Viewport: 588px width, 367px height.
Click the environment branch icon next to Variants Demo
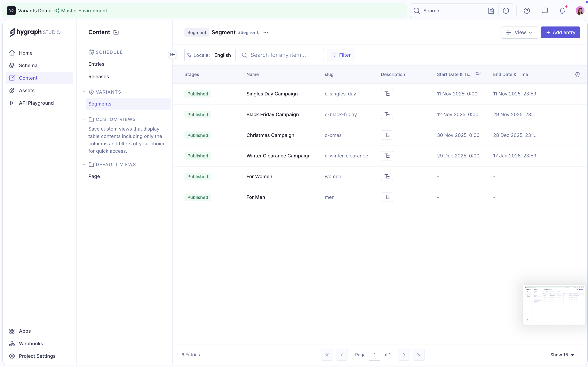[57, 10]
